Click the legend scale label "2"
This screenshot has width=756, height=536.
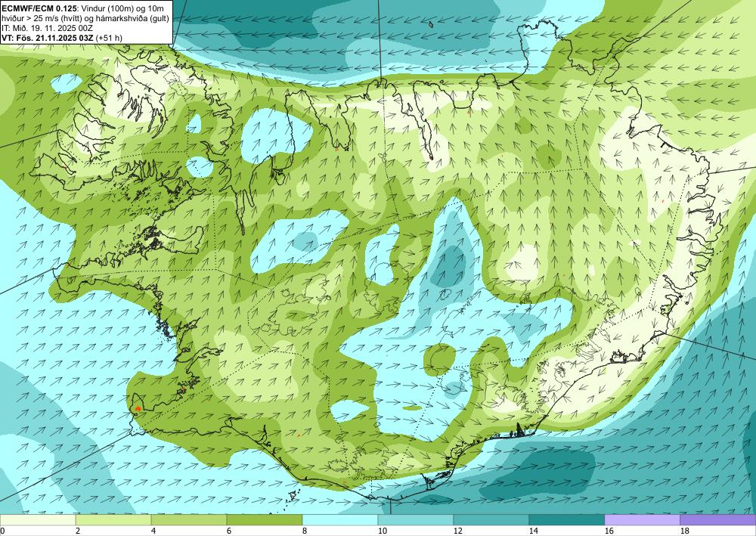click(x=78, y=531)
